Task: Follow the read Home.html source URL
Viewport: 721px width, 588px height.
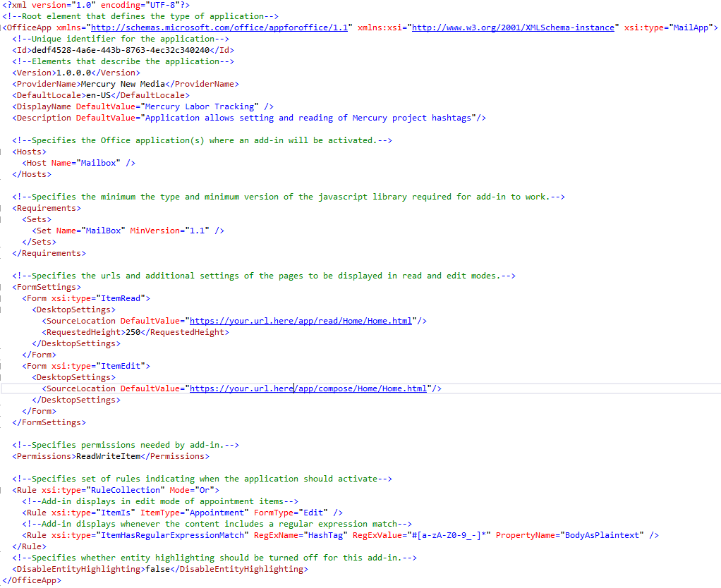Action: click(301, 321)
